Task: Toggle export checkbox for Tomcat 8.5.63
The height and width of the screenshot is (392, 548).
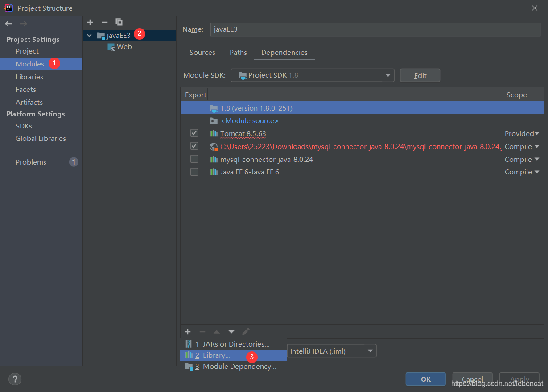Action: 194,133
